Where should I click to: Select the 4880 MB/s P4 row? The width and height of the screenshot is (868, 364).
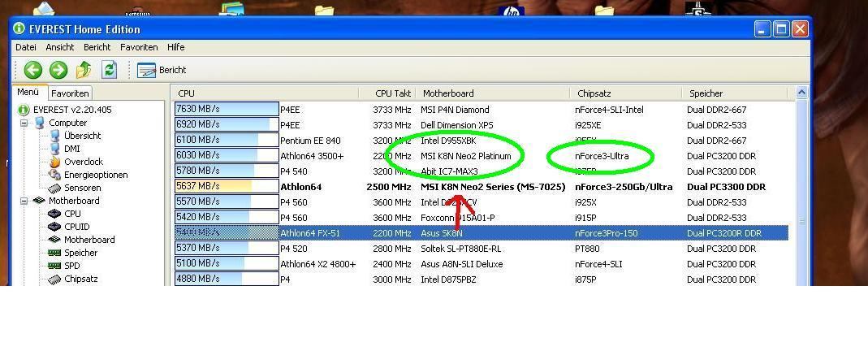coord(481,279)
